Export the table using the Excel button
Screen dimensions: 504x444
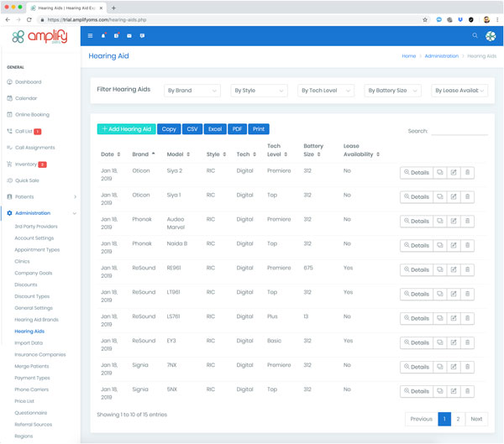(x=215, y=129)
